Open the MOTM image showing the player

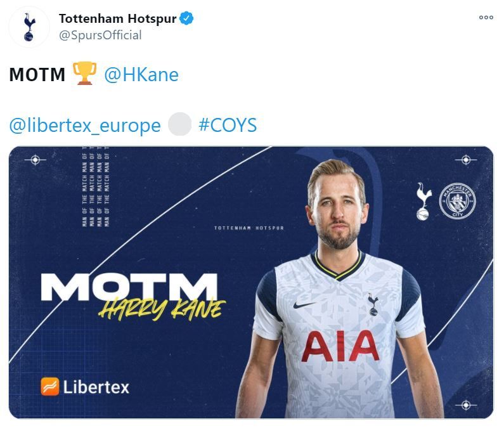(x=251, y=282)
